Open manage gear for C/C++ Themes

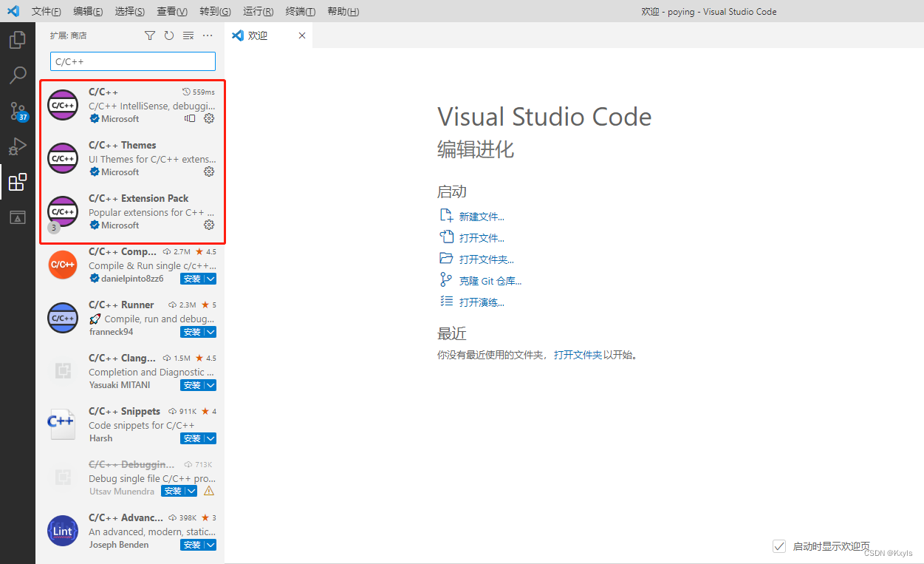(209, 171)
